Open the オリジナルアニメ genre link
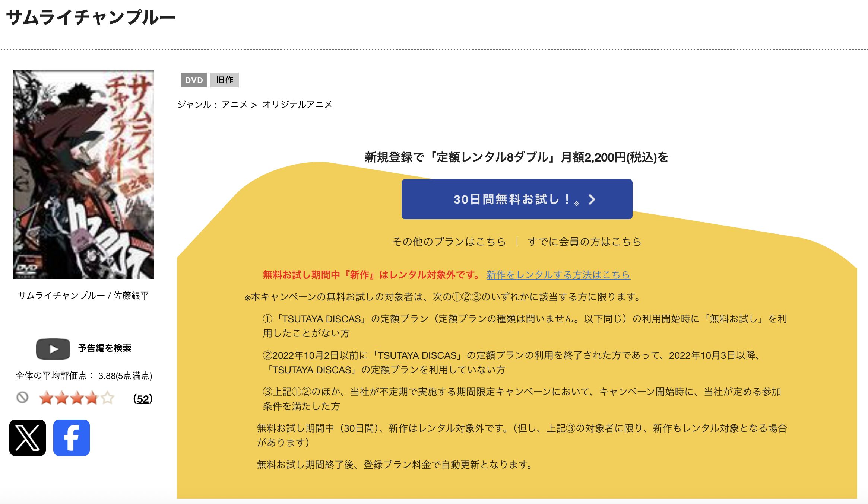The height and width of the screenshot is (504, 868). coord(297,105)
